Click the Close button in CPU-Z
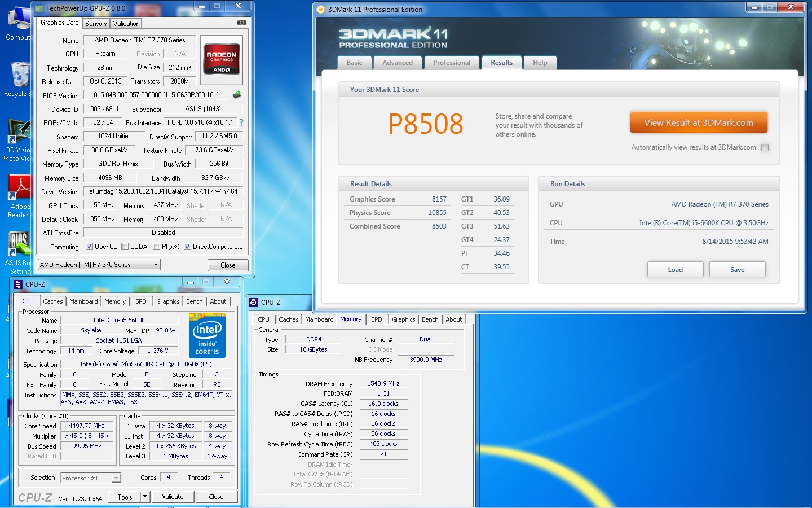 pos(216,497)
